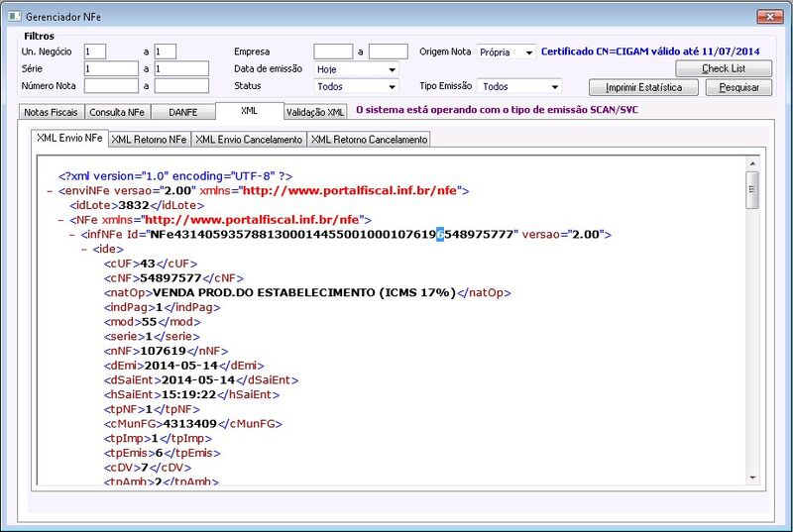Screen dimensions: 793x532
Task: Click the Número Nota start field
Action: point(111,86)
